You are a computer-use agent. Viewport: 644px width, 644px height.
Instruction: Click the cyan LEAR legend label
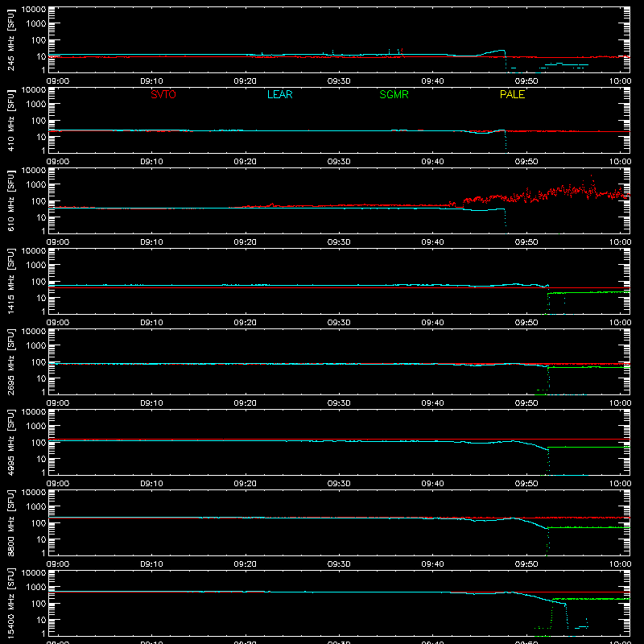tap(279, 94)
